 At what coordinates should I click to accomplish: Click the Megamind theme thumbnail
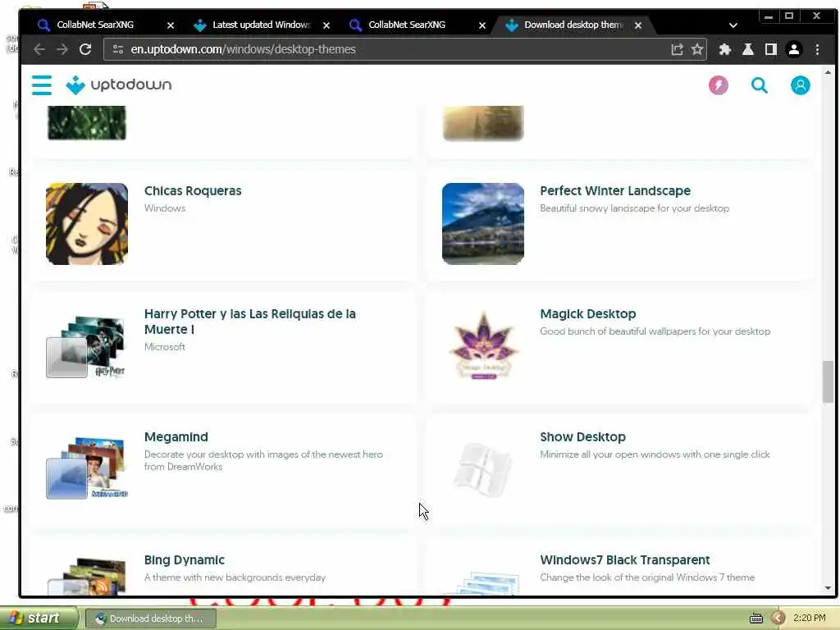pyautogui.click(x=87, y=469)
